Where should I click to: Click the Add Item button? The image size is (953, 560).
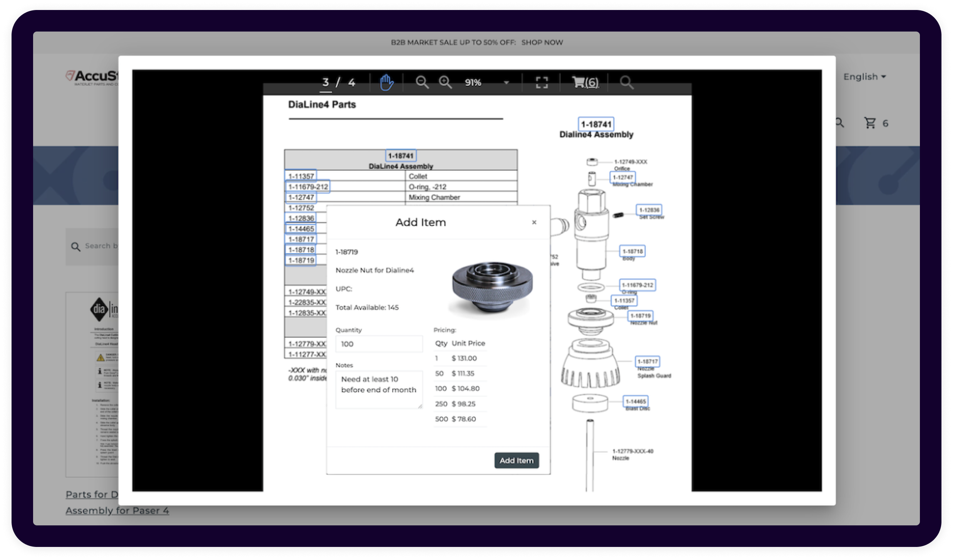pyautogui.click(x=517, y=460)
